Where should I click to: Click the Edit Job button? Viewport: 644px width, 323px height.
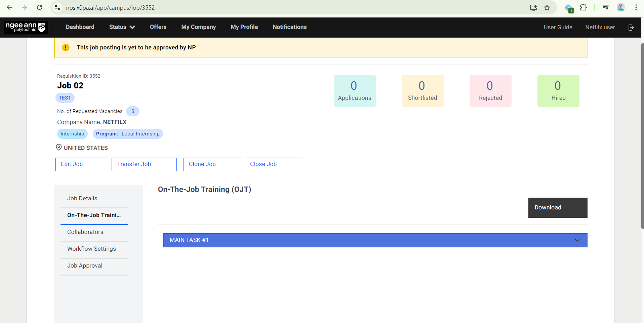coord(82,164)
